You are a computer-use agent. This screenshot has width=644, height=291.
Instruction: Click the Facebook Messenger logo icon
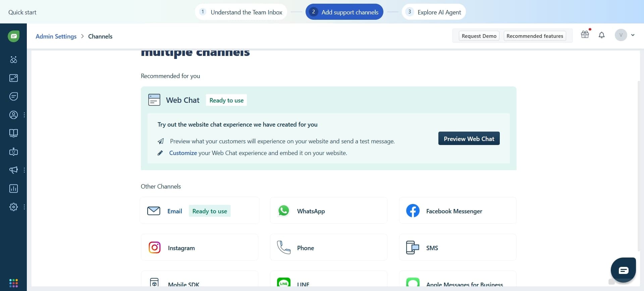point(413,211)
